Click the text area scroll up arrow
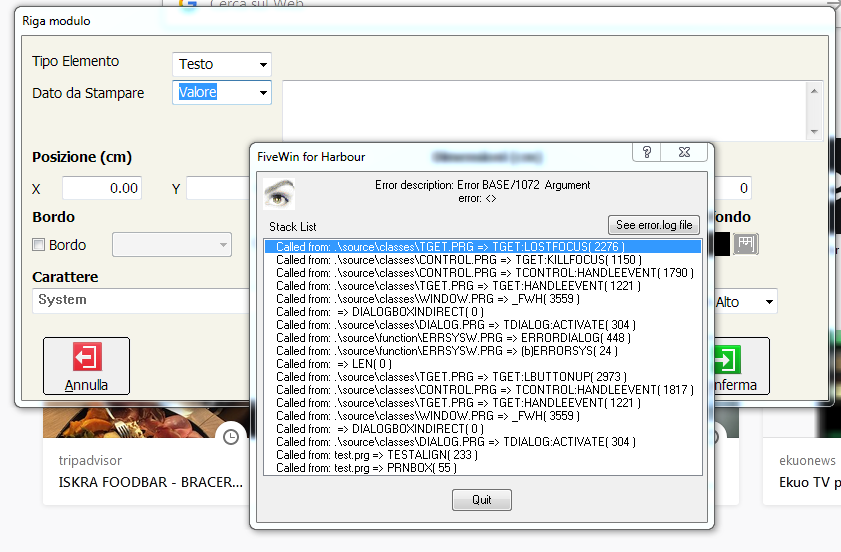Image resolution: width=841 pixels, height=552 pixels. coord(814,91)
